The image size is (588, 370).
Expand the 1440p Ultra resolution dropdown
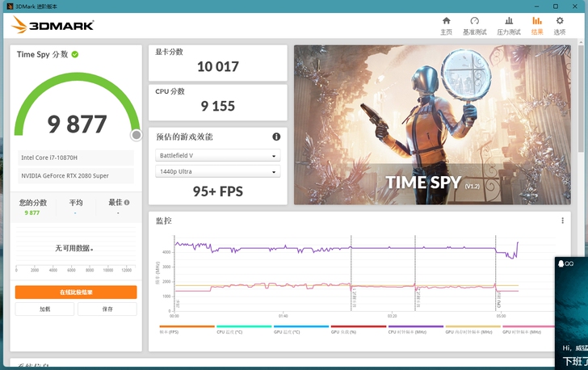click(218, 171)
